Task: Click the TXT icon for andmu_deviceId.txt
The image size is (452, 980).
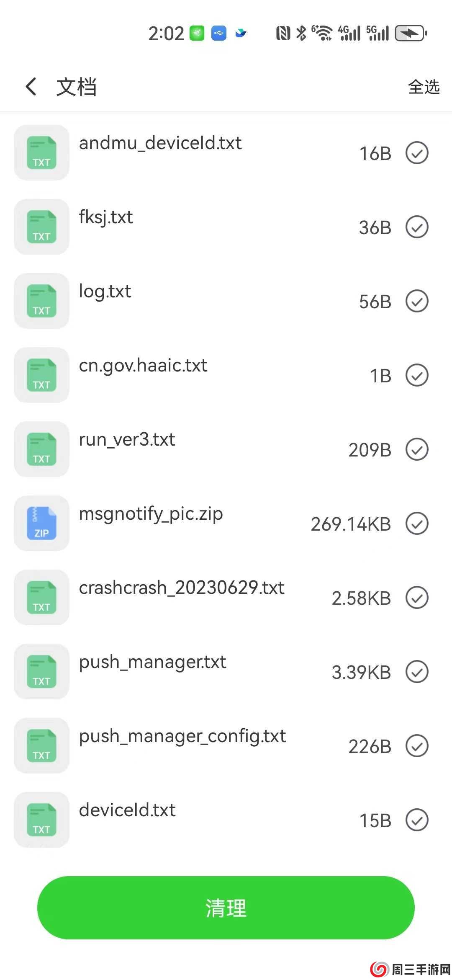Action: (x=41, y=153)
